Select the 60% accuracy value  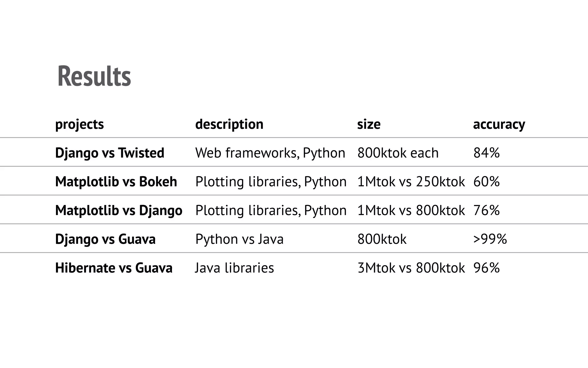tap(486, 181)
